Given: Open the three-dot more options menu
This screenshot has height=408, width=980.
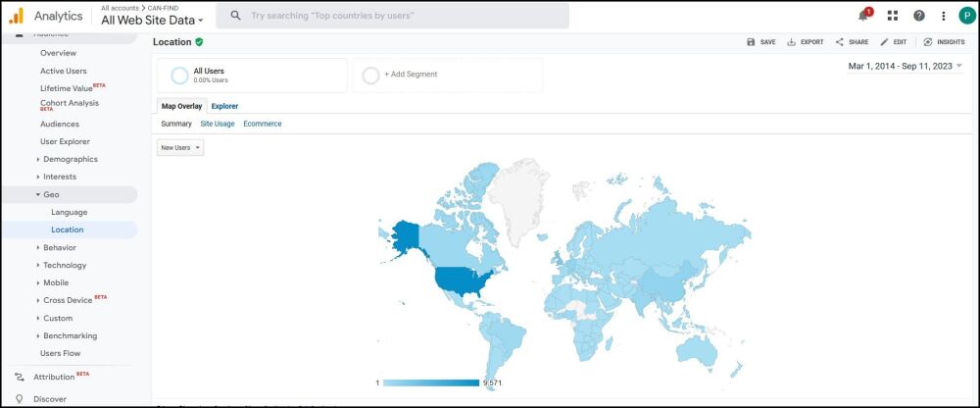Looking at the screenshot, I should (x=943, y=16).
